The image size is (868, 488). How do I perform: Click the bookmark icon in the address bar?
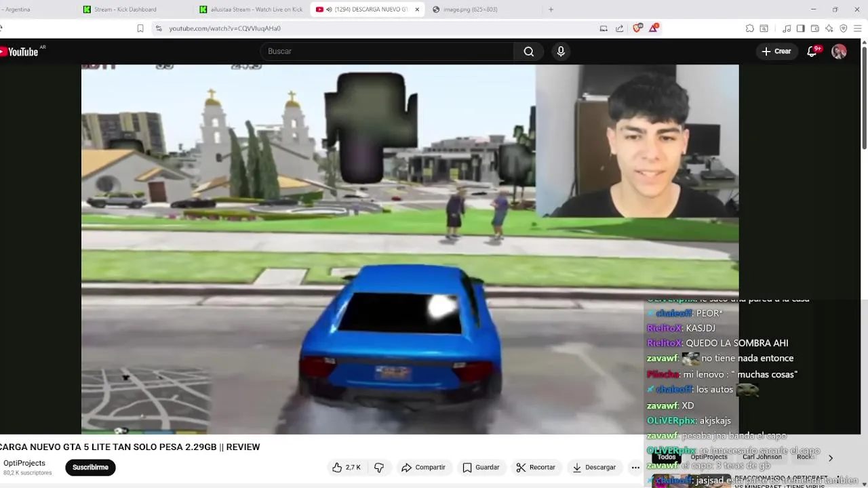click(140, 28)
